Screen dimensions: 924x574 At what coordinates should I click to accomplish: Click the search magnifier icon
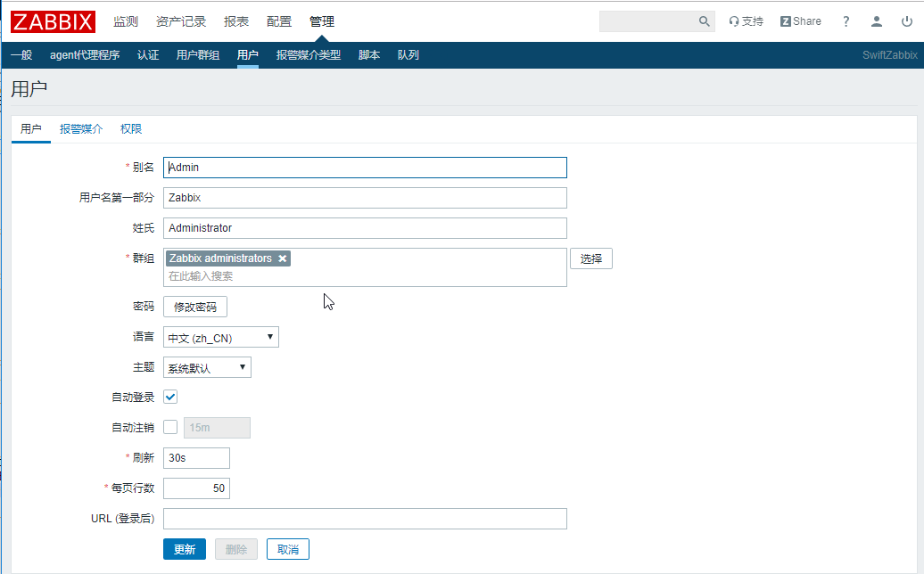(x=705, y=21)
